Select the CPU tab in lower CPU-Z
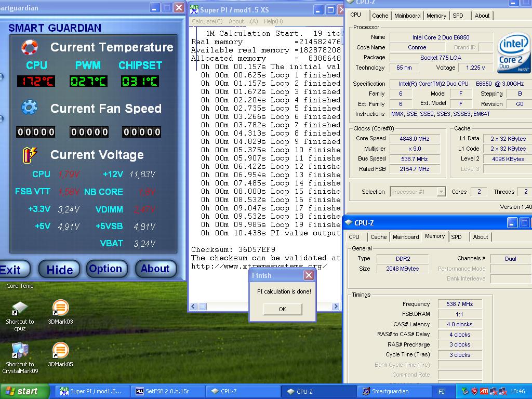 click(354, 237)
